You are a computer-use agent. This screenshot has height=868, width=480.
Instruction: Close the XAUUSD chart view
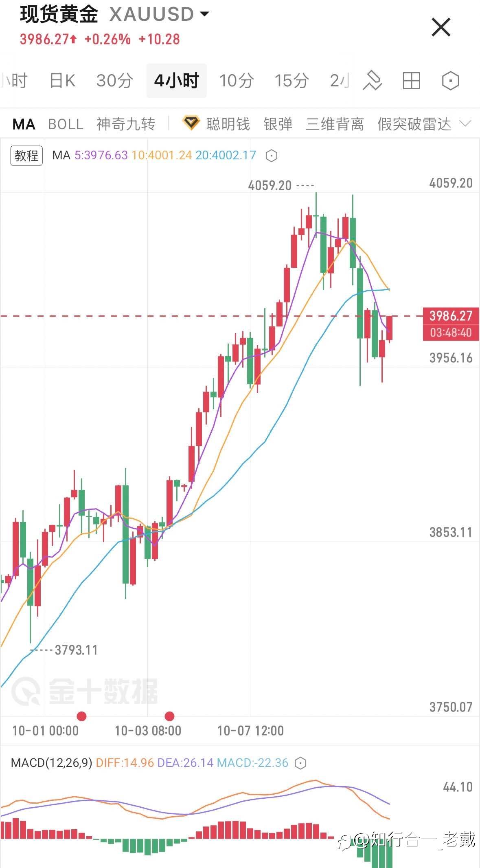coord(441,28)
